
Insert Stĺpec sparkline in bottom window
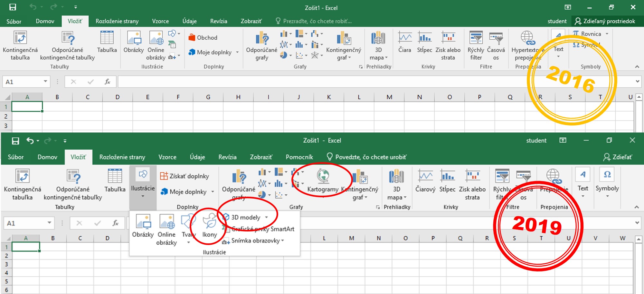point(448,181)
